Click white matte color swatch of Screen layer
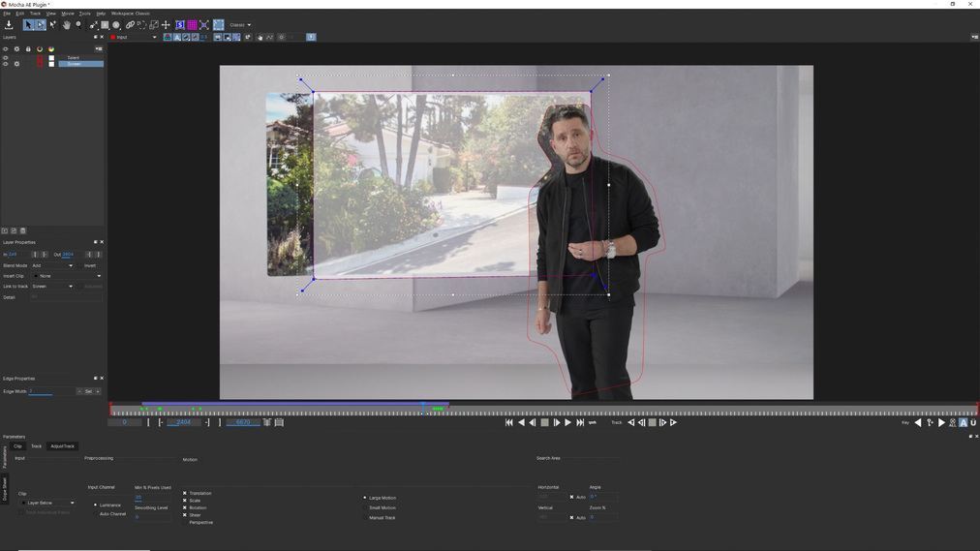The height and width of the screenshot is (551, 980). click(x=51, y=64)
